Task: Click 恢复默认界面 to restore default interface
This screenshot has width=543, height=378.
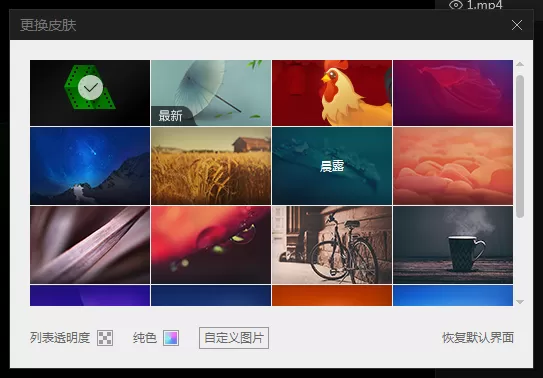Action: click(478, 338)
